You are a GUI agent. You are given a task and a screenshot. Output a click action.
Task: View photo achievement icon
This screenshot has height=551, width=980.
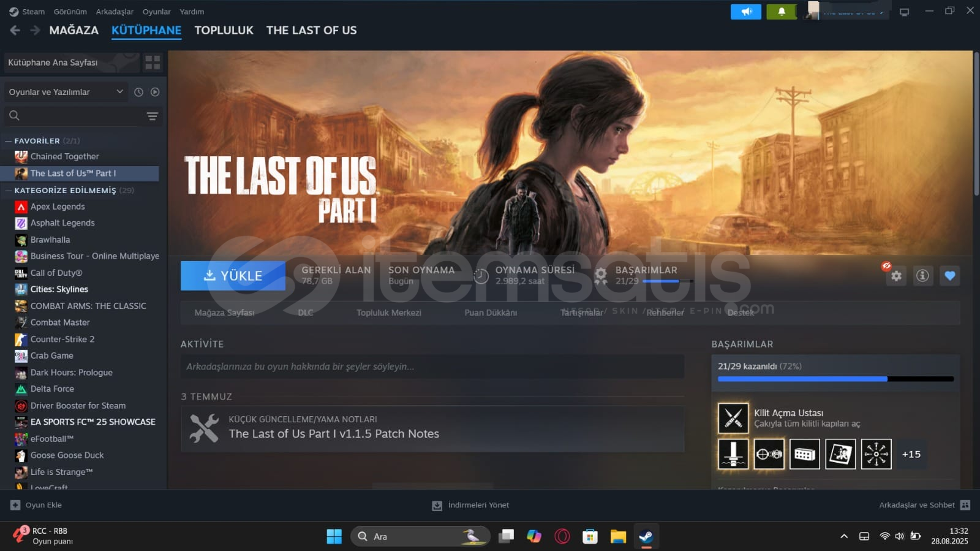click(x=840, y=454)
